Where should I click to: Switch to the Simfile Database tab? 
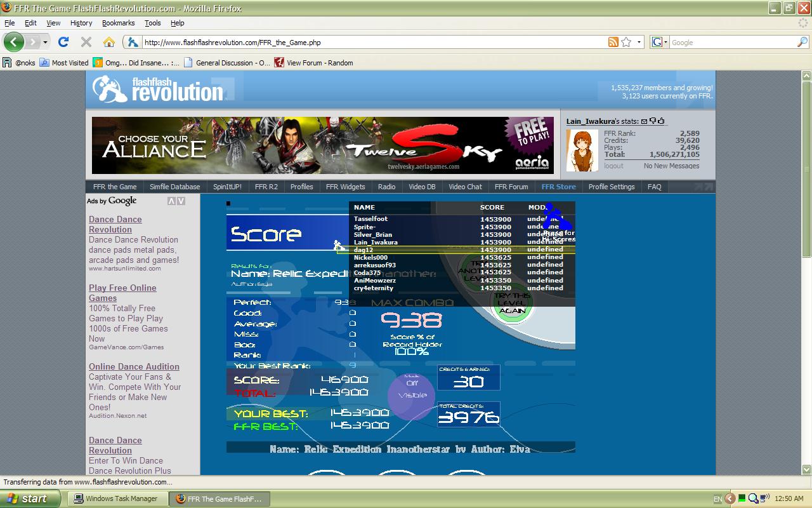coord(174,187)
